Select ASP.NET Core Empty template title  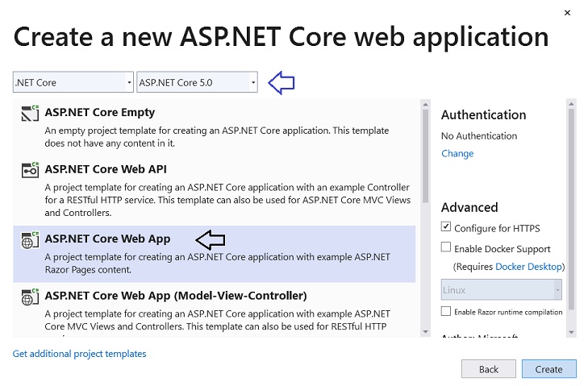click(x=100, y=112)
